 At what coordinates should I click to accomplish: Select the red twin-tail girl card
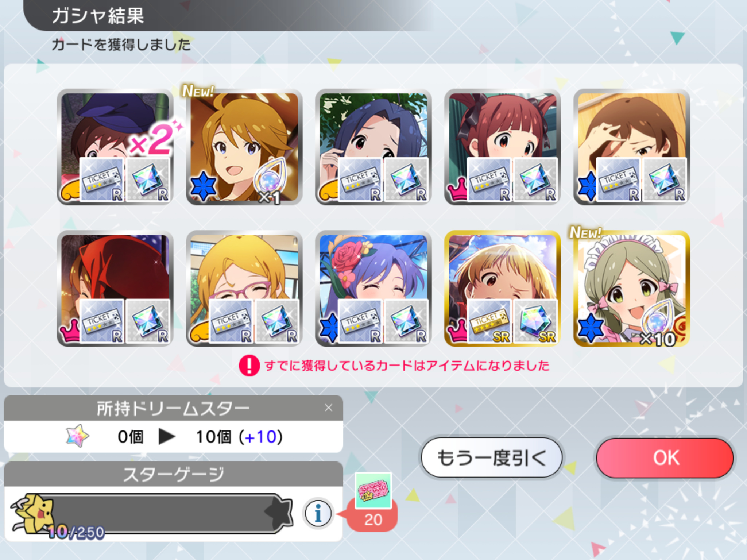502,147
